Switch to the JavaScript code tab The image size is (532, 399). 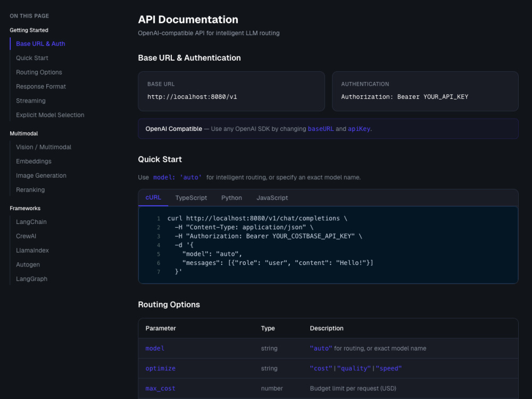[x=272, y=198]
